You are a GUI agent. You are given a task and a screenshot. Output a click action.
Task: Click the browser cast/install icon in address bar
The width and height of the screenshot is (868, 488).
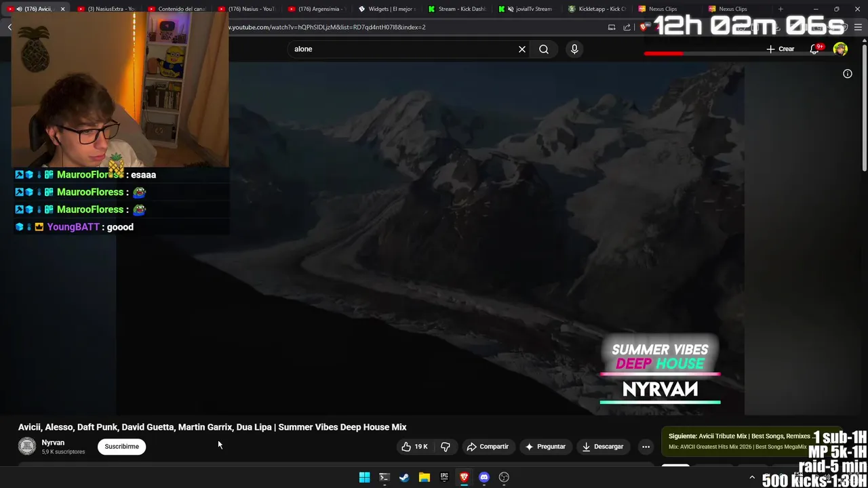click(x=612, y=27)
